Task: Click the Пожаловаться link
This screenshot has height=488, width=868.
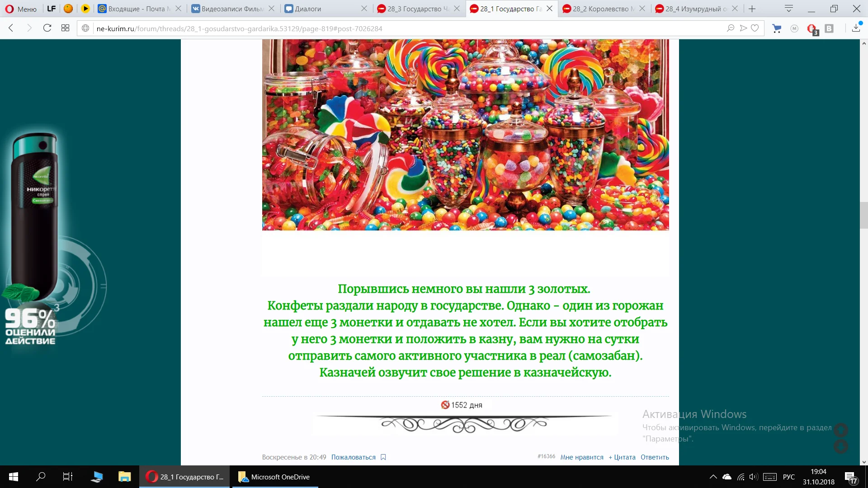Action: coord(353,457)
